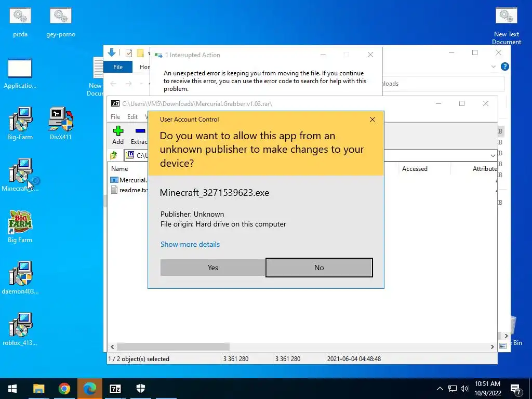Switch to Microsoft Edge in the taskbar
532x399 pixels.
tap(89, 389)
